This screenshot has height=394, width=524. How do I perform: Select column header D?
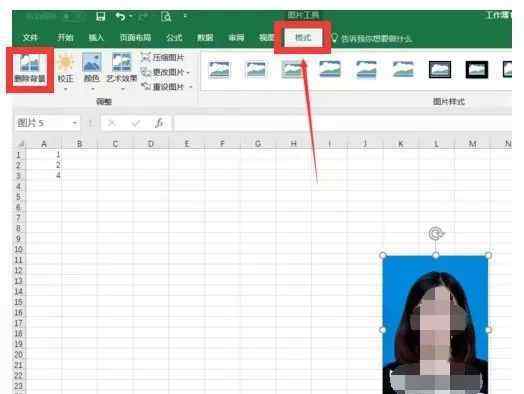[x=151, y=144]
